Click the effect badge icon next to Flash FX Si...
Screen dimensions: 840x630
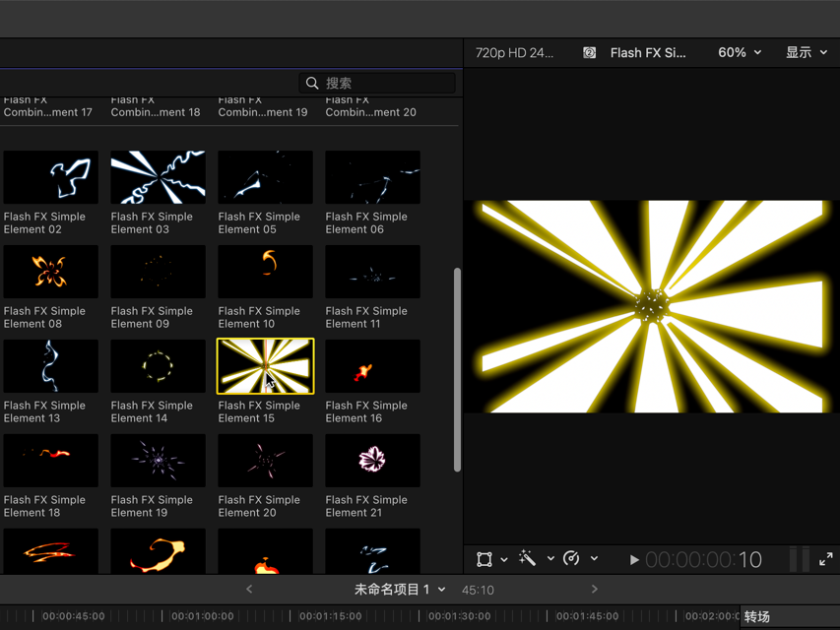point(589,52)
